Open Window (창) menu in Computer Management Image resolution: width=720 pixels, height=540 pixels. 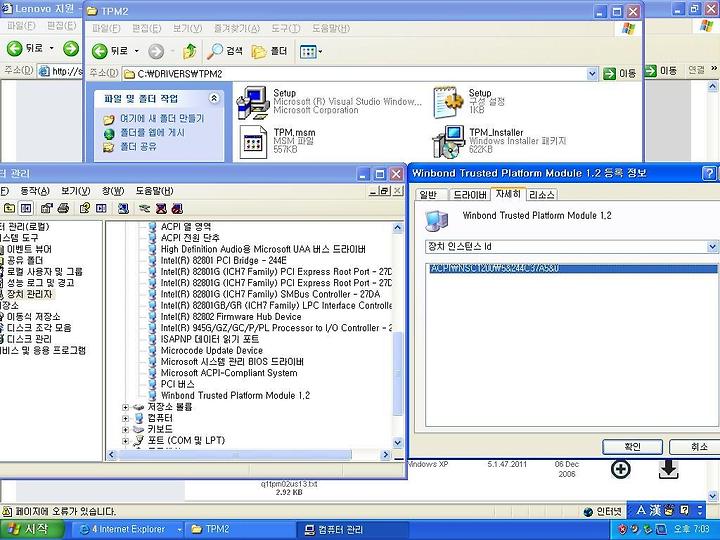(113, 191)
